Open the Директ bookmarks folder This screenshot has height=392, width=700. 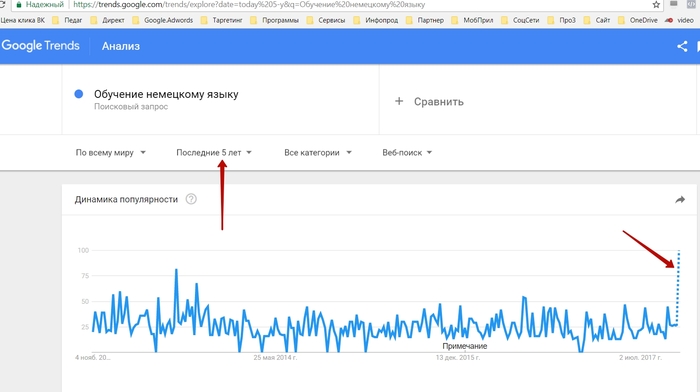(107, 20)
